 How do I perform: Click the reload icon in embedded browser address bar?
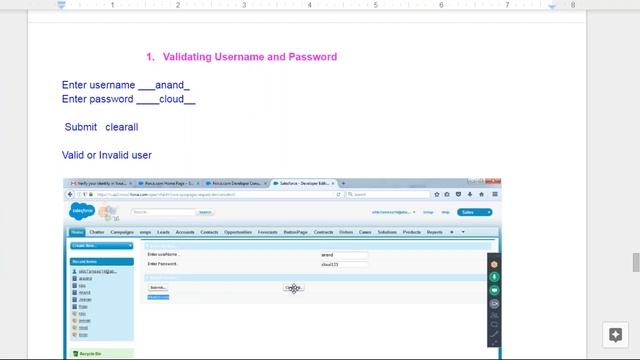pos(338,195)
